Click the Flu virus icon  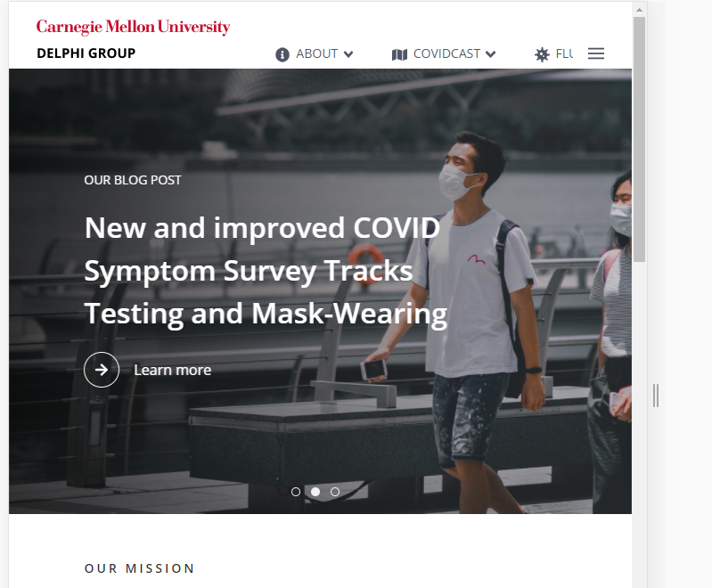(x=542, y=54)
